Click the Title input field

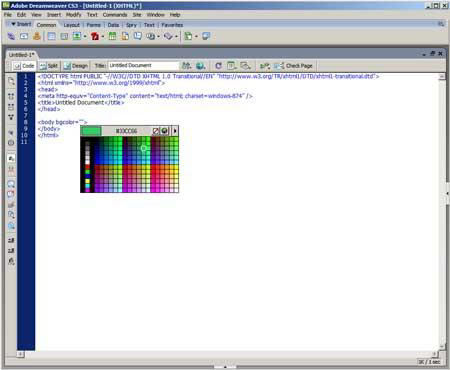pos(143,65)
